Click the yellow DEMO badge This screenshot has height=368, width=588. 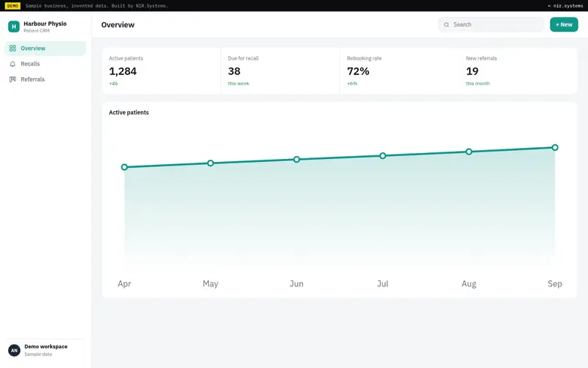pyautogui.click(x=12, y=6)
